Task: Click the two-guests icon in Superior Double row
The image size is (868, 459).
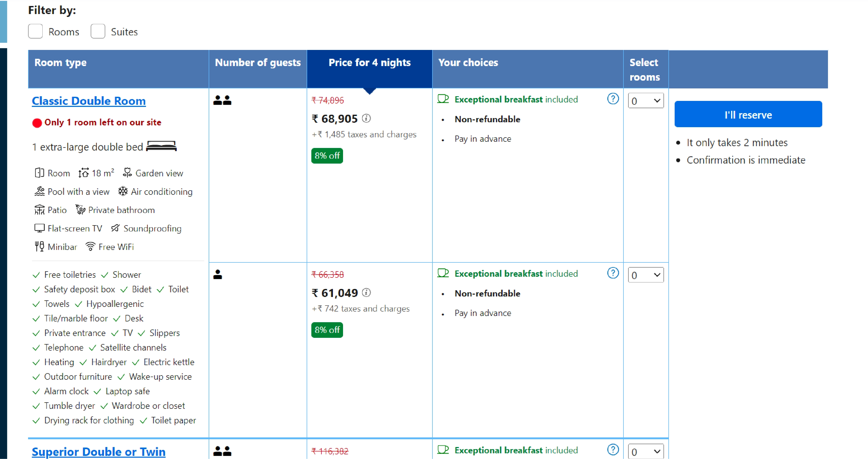Action: (x=222, y=451)
